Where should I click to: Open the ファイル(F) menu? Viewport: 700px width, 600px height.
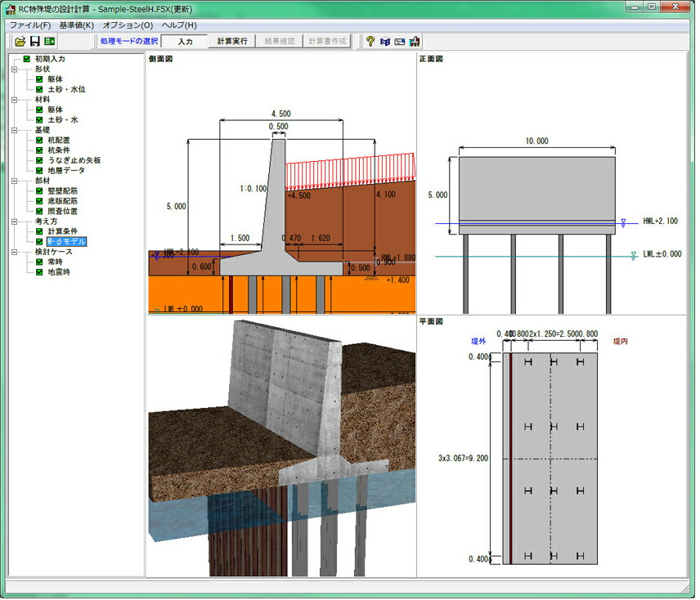(x=30, y=25)
